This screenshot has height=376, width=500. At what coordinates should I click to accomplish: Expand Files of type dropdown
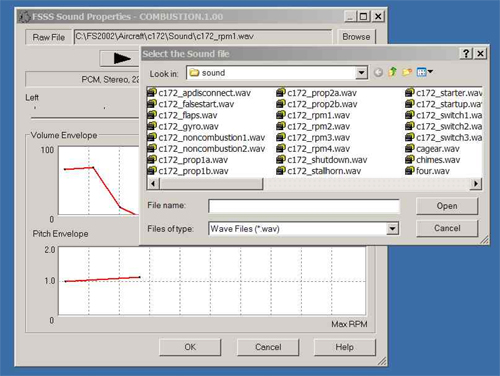click(x=392, y=229)
